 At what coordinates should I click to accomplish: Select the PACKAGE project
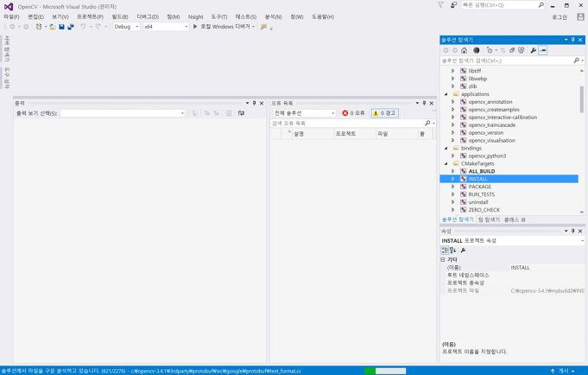[479, 187]
